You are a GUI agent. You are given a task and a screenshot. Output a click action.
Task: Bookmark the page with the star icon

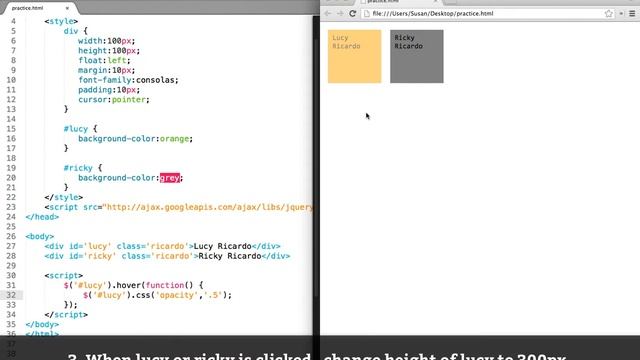tap(609, 13)
